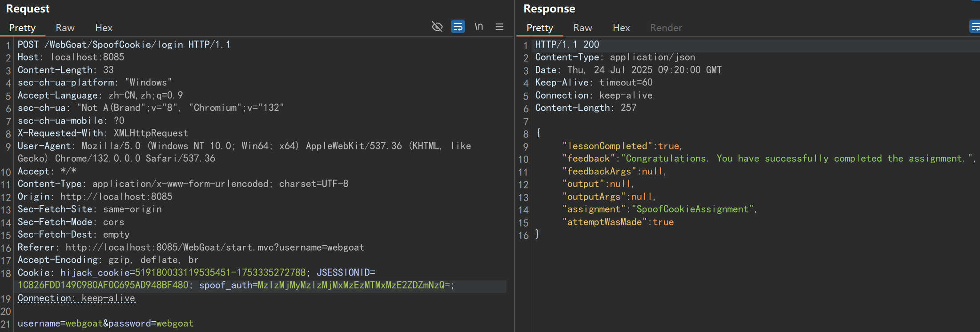Switch to the Request Raw tab
Image resolution: width=980 pixels, height=332 pixels.
point(65,28)
